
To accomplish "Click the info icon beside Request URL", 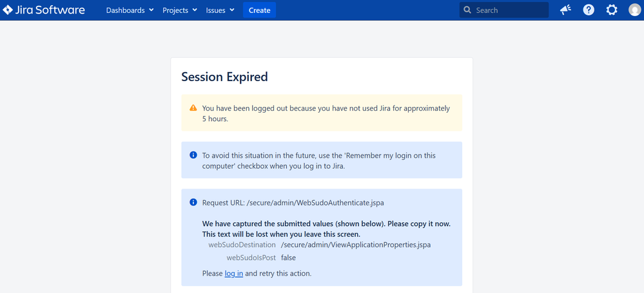I will (x=193, y=202).
